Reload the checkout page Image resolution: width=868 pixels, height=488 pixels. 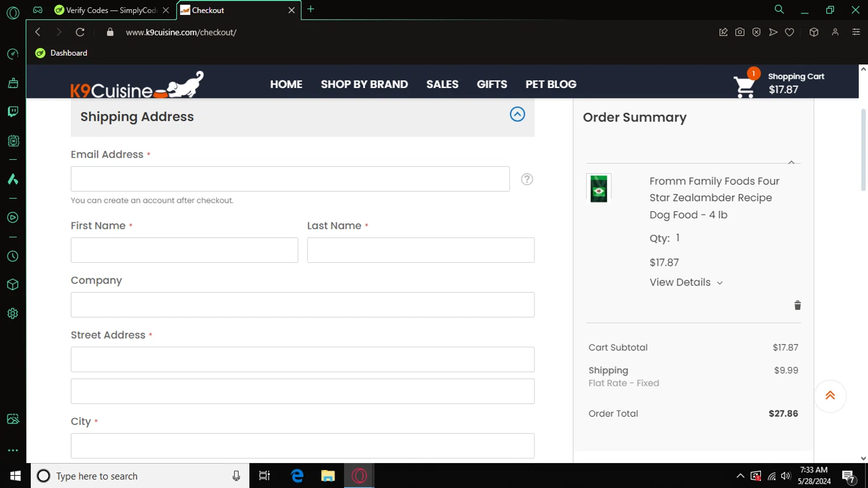tap(80, 32)
